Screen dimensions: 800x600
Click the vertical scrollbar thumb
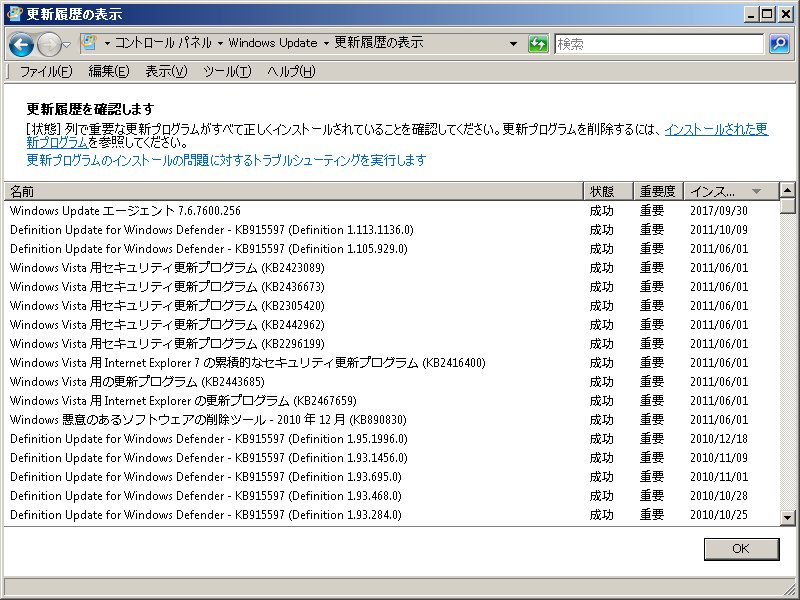click(787, 206)
